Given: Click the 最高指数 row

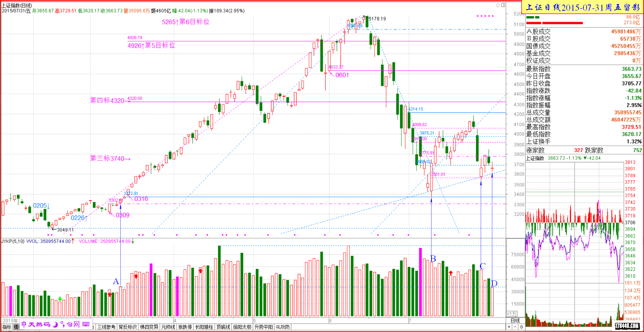Looking at the screenshot, I should coord(583,127).
